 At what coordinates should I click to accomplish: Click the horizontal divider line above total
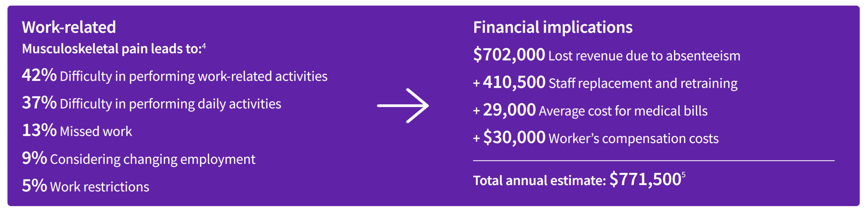coord(654,161)
